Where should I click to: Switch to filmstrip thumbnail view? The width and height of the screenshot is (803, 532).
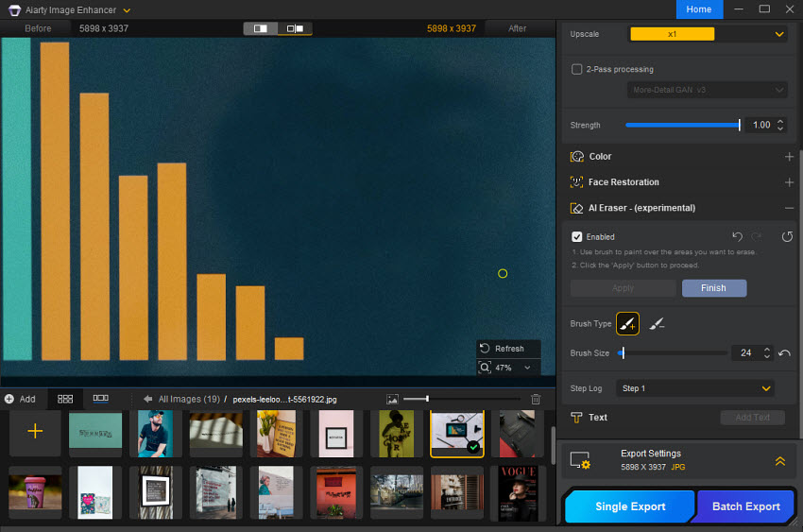100,399
